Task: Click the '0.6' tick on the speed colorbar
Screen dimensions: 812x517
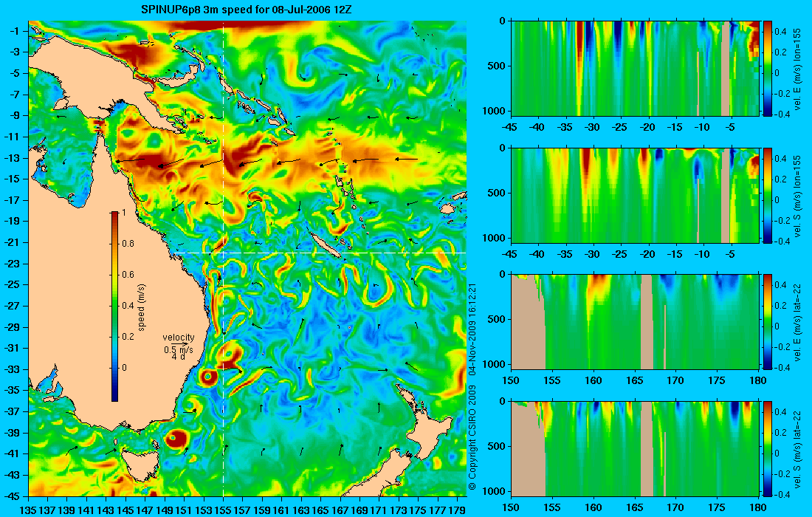Action: (128, 275)
